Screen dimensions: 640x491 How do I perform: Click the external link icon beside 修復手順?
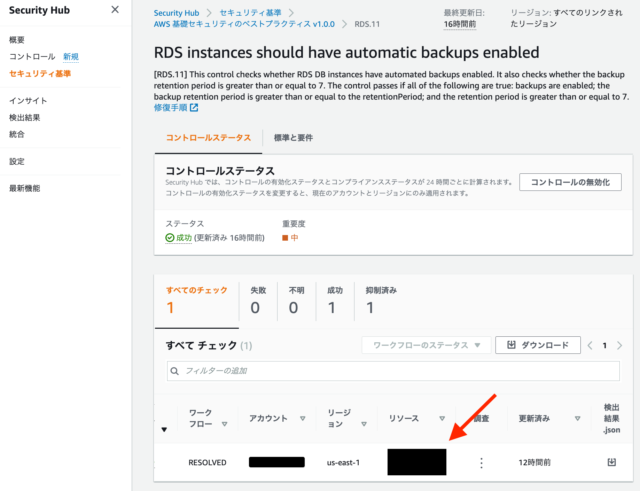194,108
